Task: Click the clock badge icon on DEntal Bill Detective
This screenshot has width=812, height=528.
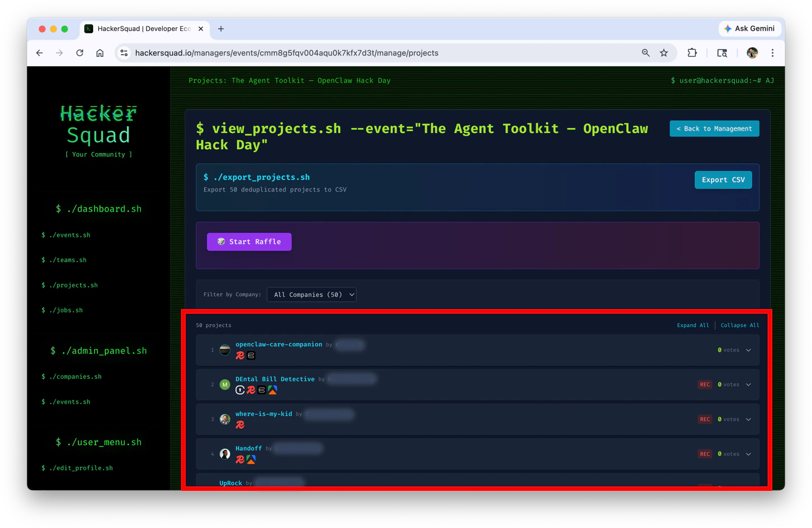Action: (x=240, y=390)
